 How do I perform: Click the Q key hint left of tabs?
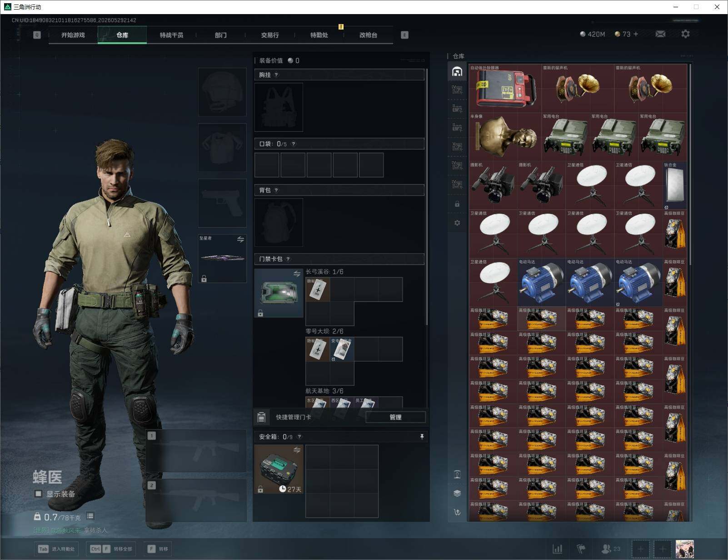(x=37, y=35)
